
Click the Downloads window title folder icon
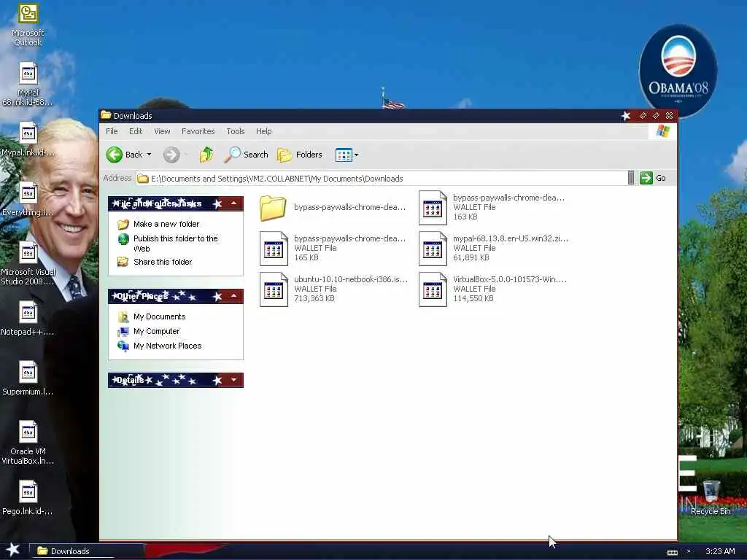(x=107, y=116)
